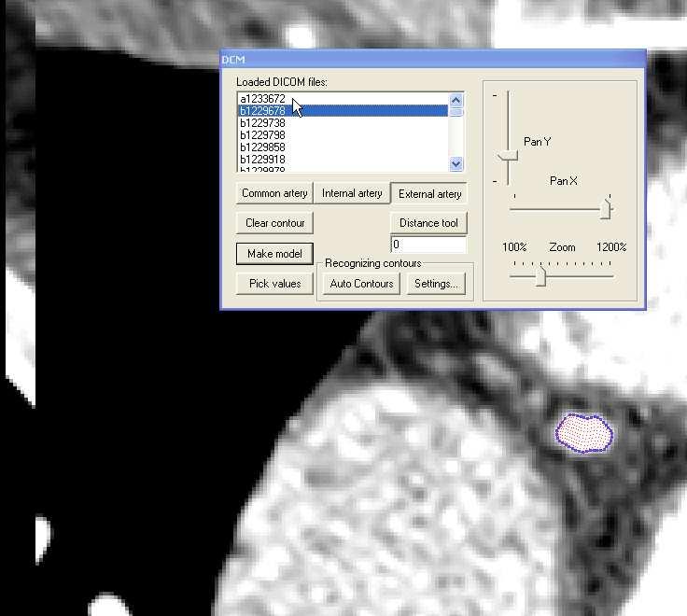Click the distance value input field
Viewport: 687px width, 616px height.
pos(428,245)
